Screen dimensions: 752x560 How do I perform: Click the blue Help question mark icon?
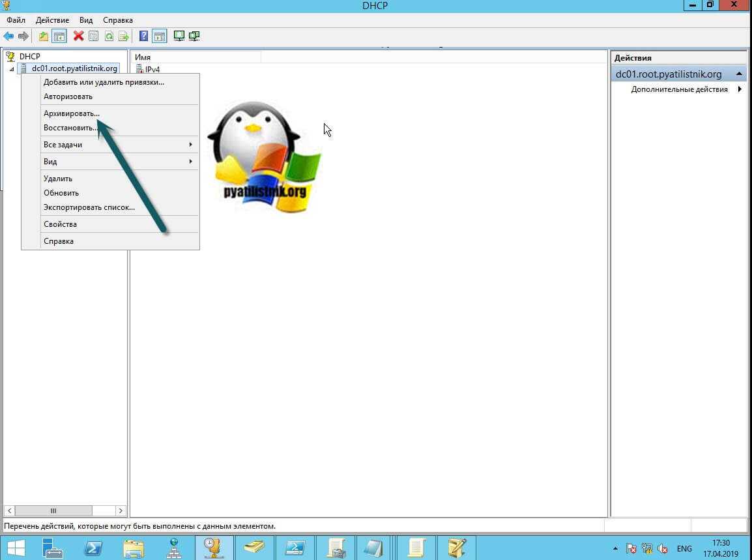[x=144, y=36]
